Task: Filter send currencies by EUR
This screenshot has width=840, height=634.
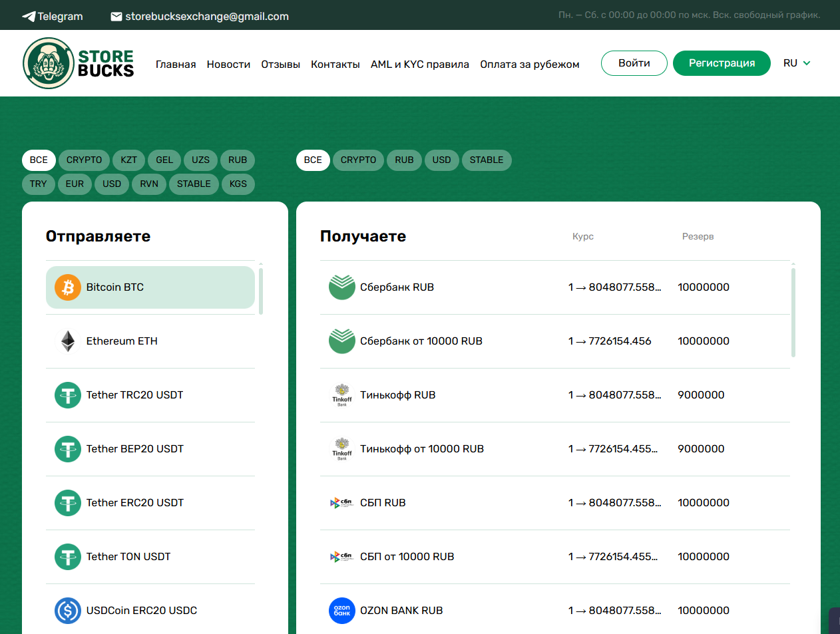Action: tap(75, 184)
